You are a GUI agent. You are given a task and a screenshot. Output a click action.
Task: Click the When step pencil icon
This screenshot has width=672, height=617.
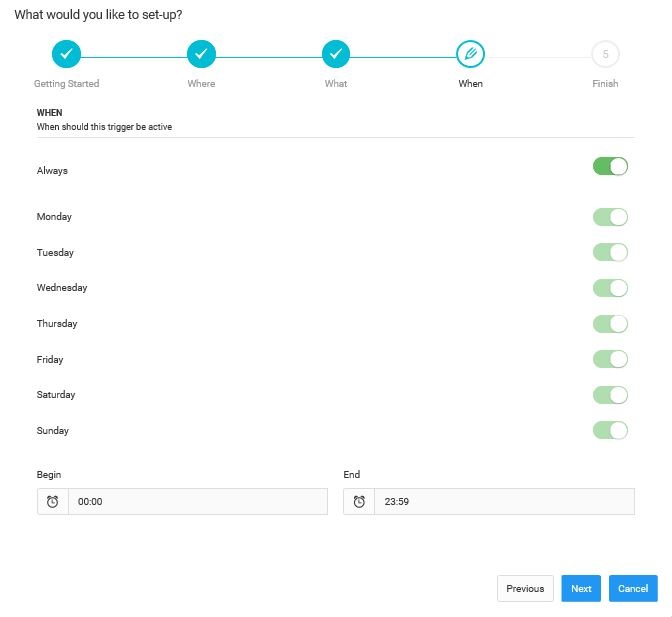point(470,54)
